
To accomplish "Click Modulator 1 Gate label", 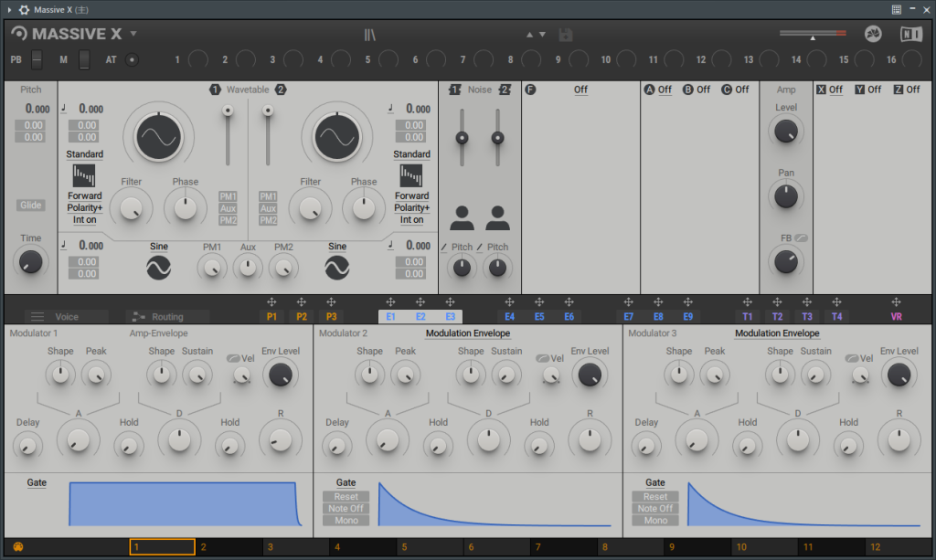I will [x=37, y=482].
